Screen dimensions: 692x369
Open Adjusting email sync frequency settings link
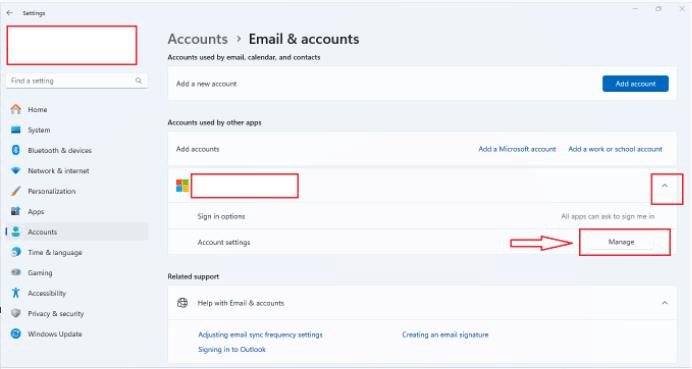click(260, 335)
